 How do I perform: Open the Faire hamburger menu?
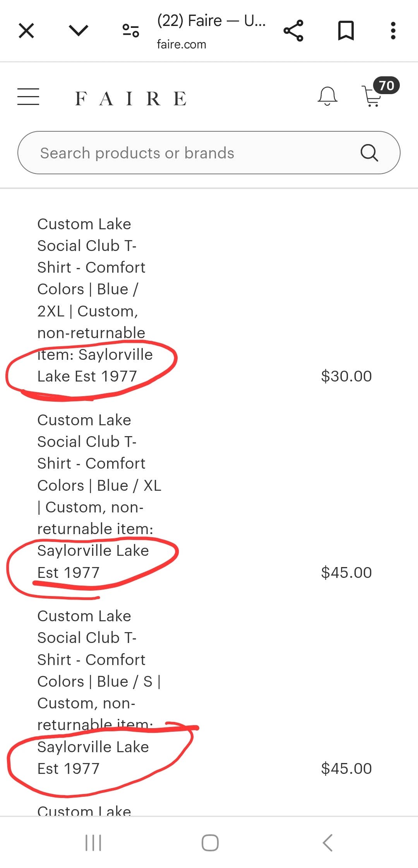tap(28, 97)
